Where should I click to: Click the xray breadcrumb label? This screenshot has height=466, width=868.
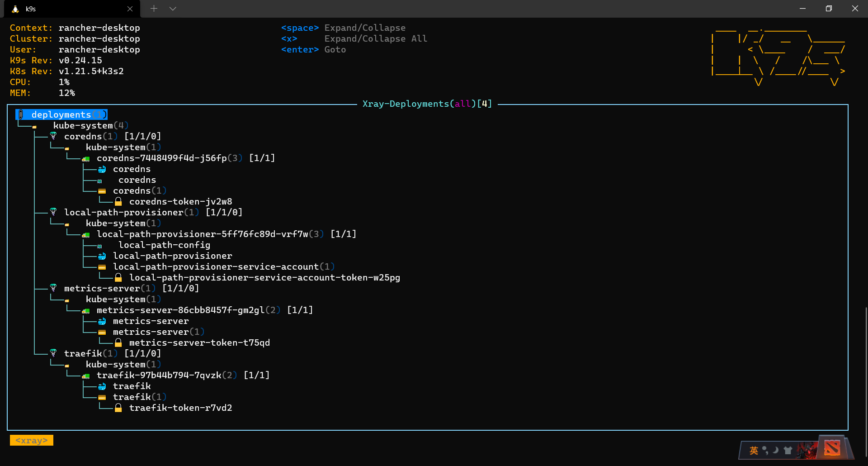32,440
